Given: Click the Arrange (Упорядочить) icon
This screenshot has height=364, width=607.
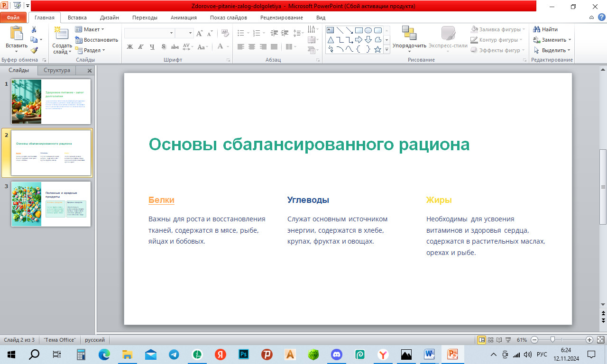Looking at the screenshot, I should click(x=409, y=33).
